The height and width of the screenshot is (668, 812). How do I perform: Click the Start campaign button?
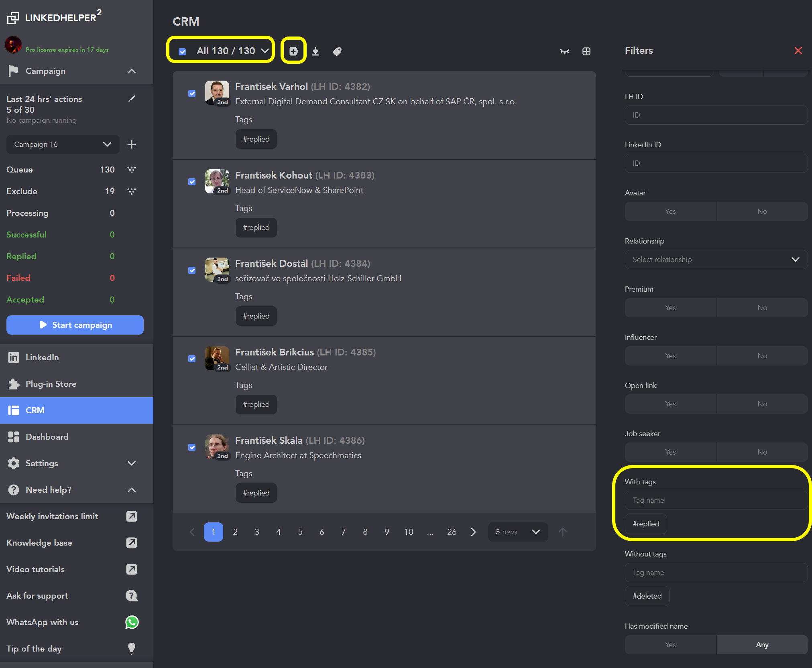point(75,325)
